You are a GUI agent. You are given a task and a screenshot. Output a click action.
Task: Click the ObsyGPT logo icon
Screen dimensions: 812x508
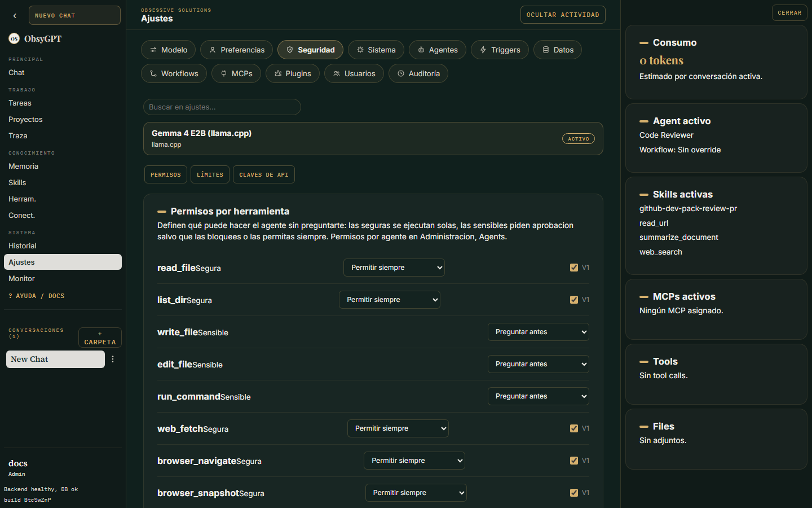tap(14, 38)
